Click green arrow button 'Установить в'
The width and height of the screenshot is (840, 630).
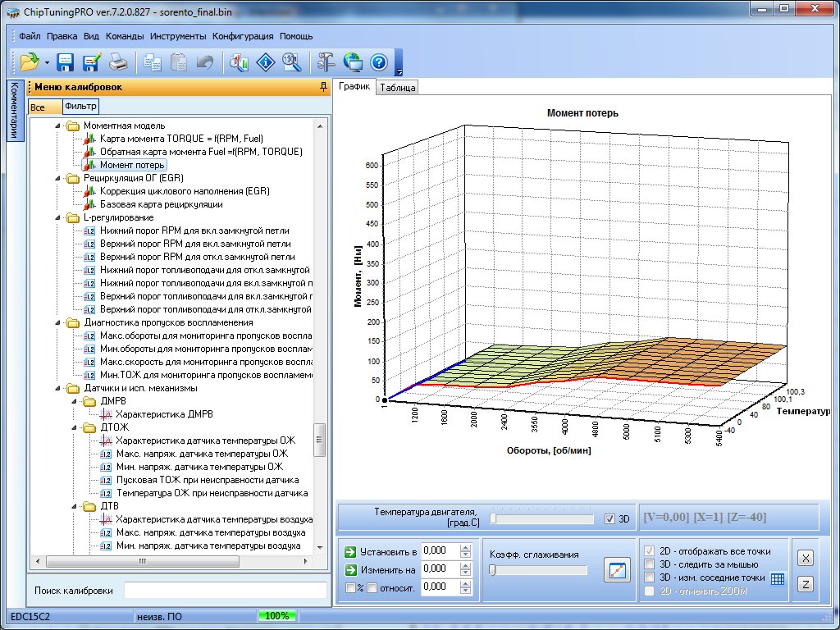[351, 551]
